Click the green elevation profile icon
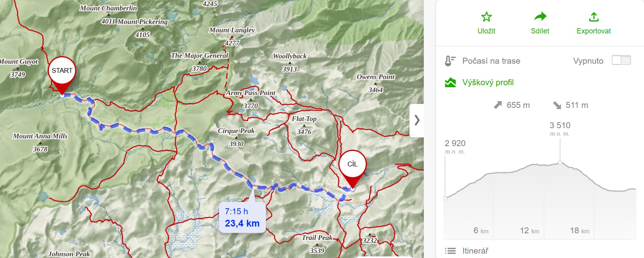 pos(450,82)
